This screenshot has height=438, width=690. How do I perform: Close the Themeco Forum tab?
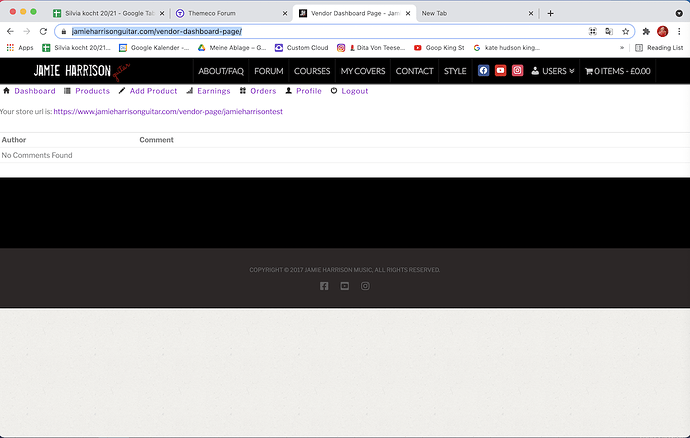coord(285,13)
